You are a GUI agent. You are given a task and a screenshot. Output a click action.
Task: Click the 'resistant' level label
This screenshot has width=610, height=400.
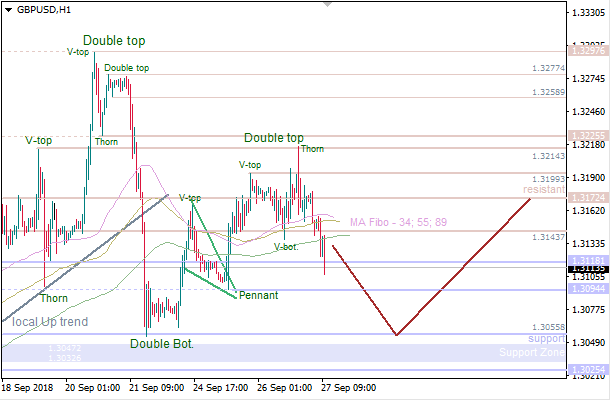pyautogui.click(x=543, y=189)
